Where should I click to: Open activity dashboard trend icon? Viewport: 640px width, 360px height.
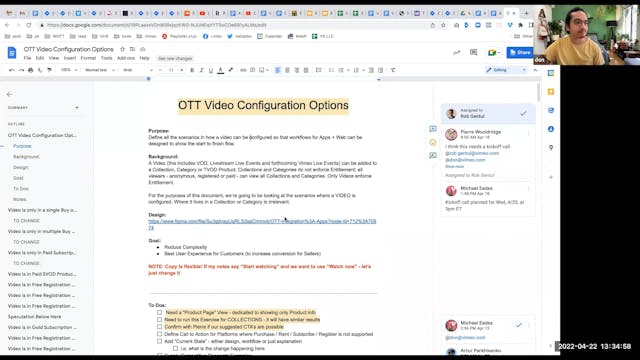tap(456, 52)
